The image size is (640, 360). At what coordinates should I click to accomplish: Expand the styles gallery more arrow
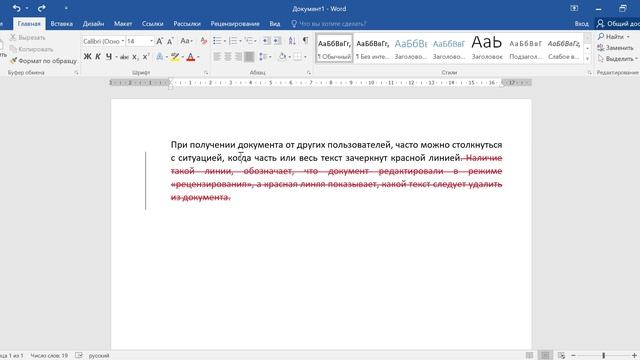point(587,59)
